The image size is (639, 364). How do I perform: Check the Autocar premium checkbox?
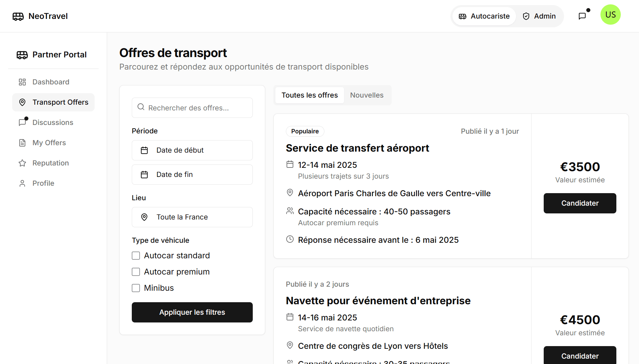click(136, 272)
